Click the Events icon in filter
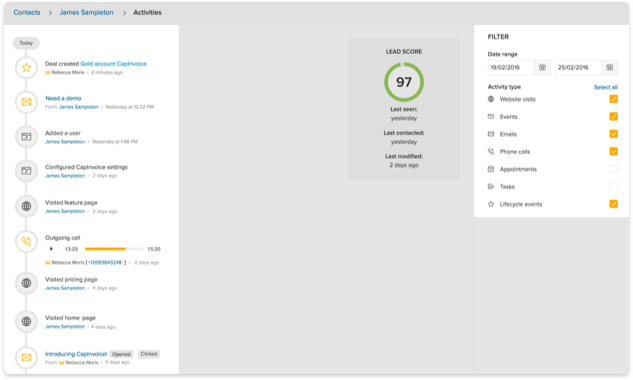 tap(491, 117)
